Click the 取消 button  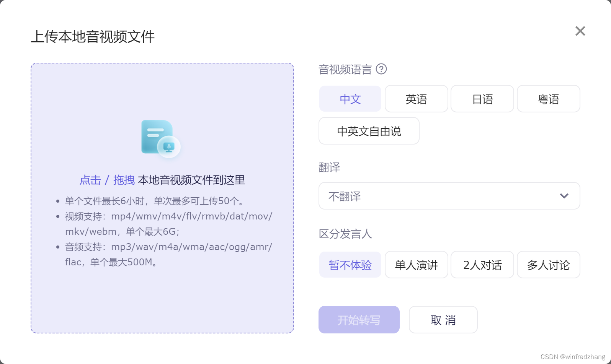point(443,320)
